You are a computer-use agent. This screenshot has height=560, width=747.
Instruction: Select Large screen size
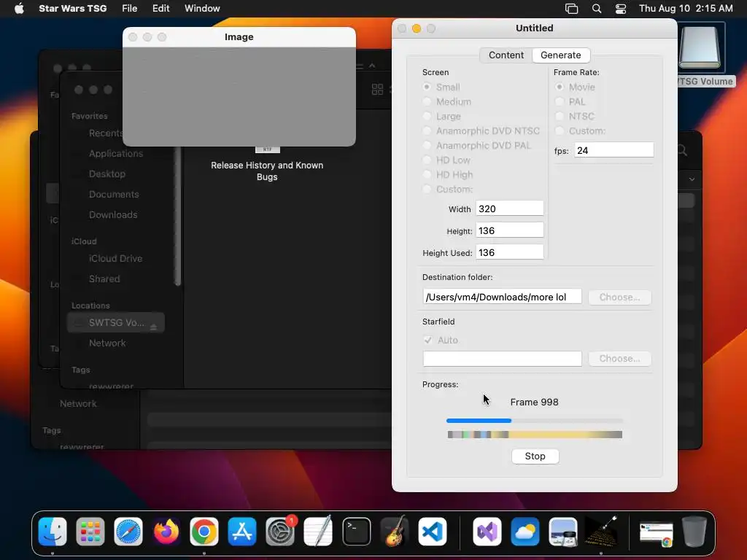(427, 116)
